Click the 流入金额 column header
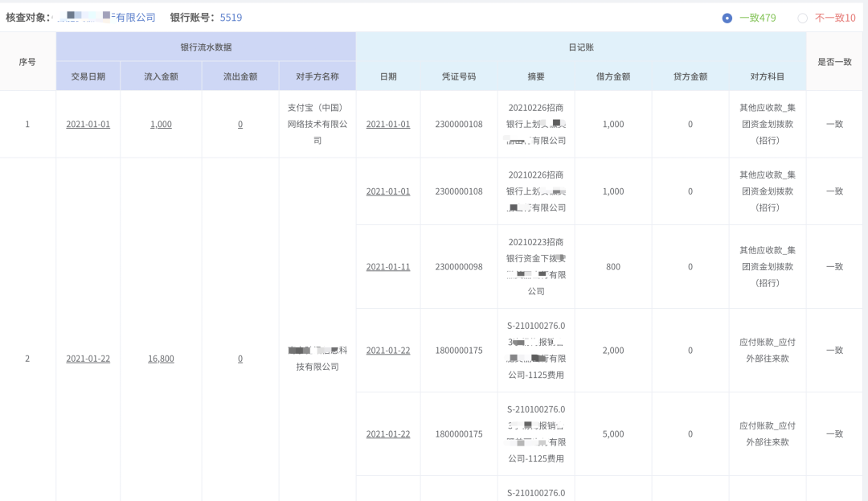Image resolution: width=868 pixels, height=501 pixels. pos(161,76)
